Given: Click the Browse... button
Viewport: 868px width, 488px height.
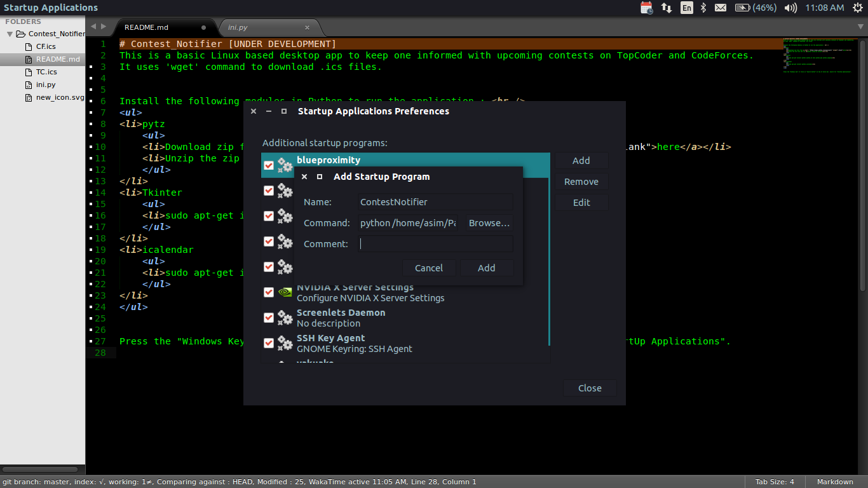Looking at the screenshot, I should tap(489, 223).
